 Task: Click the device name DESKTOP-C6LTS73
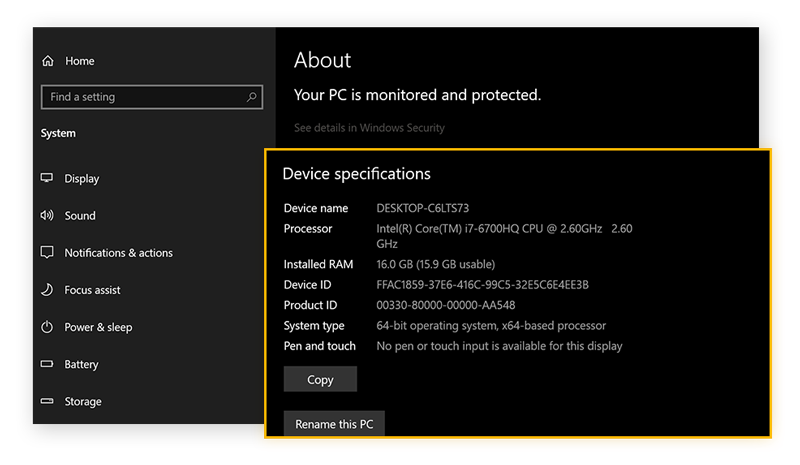[x=422, y=208]
